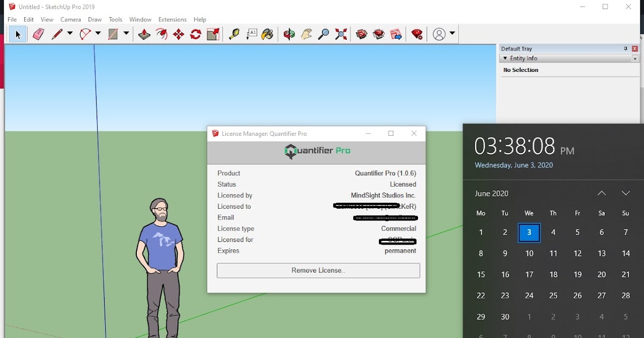Image resolution: width=644 pixels, height=338 pixels.
Task: Select the Tape Measure tool
Action: point(234,34)
